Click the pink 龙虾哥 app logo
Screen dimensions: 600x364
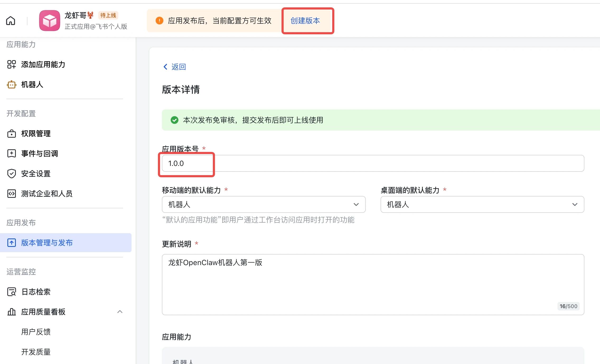pyautogui.click(x=50, y=21)
